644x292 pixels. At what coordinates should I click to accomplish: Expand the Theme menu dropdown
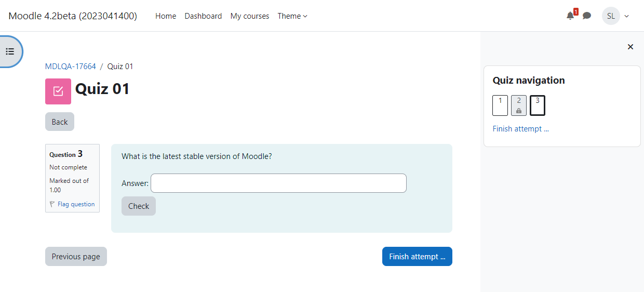(x=292, y=16)
